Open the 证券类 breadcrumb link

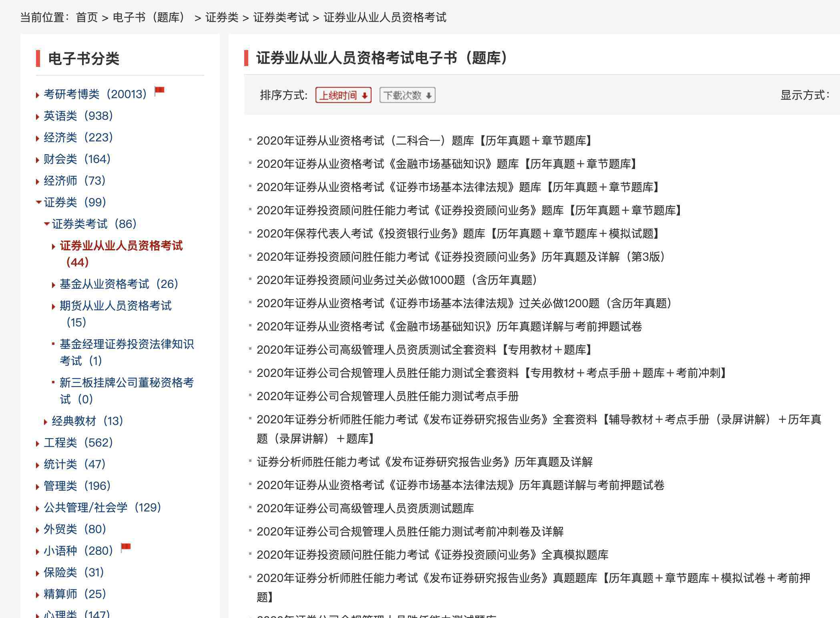(222, 17)
